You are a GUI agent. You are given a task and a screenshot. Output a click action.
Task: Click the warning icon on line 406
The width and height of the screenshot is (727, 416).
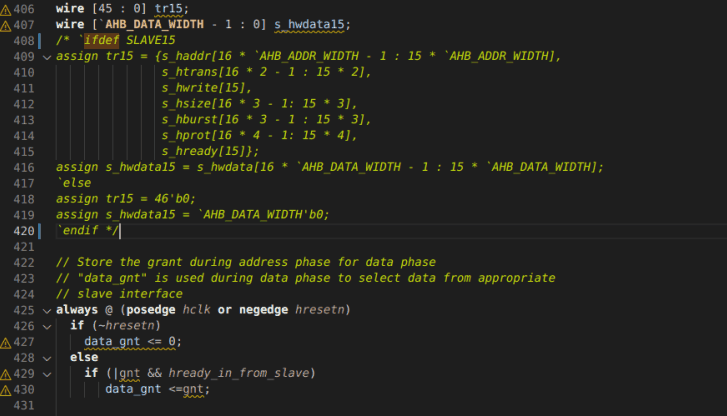click(x=6, y=8)
